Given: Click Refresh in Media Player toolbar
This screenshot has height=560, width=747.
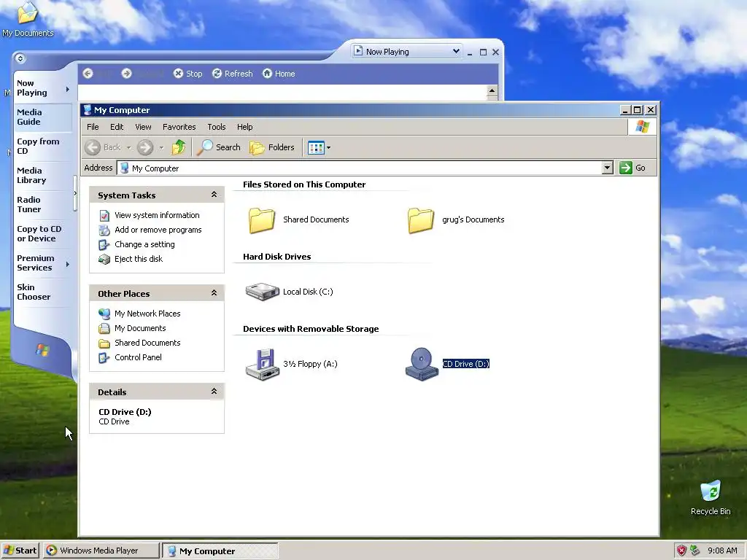Looking at the screenshot, I should (x=233, y=74).
